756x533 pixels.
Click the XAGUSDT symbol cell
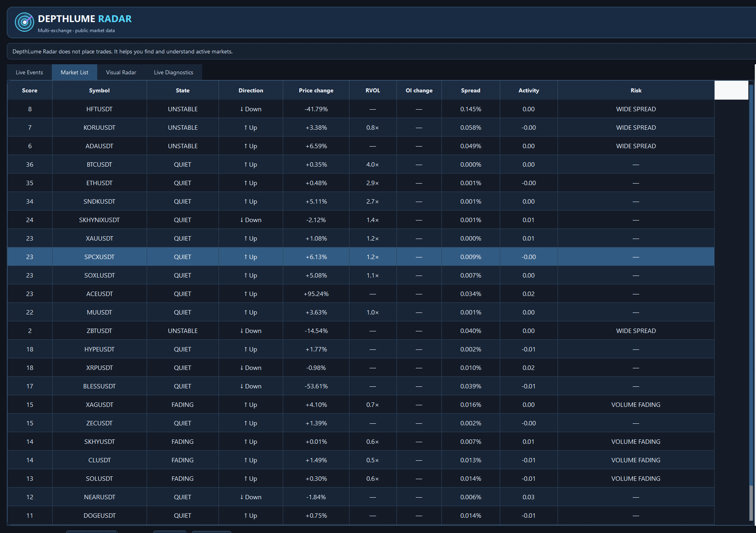[99, 404]
